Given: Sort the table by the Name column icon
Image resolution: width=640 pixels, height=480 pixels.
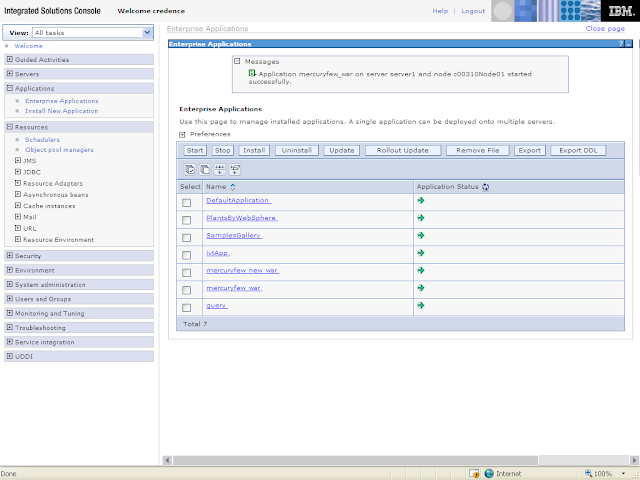Looking at the screenshot, I should pos(233,187).
